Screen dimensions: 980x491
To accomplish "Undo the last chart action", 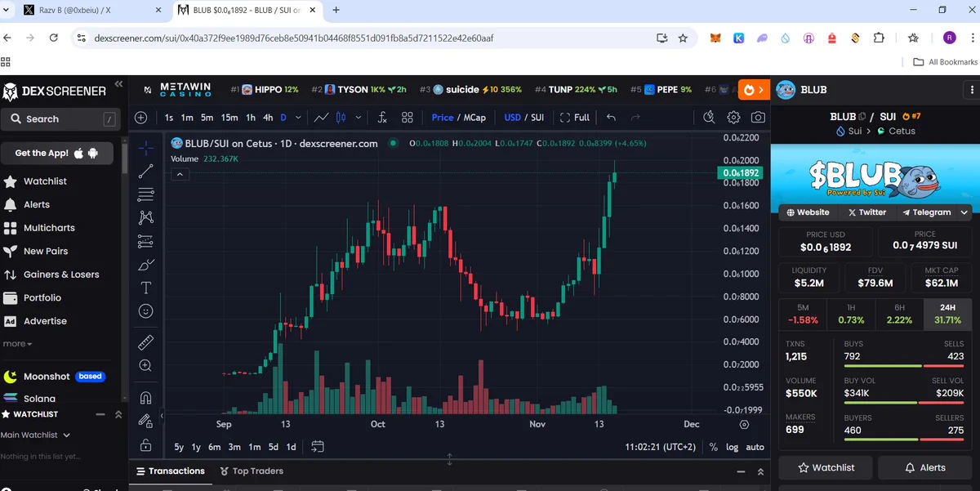I will [x=611, y=118].
